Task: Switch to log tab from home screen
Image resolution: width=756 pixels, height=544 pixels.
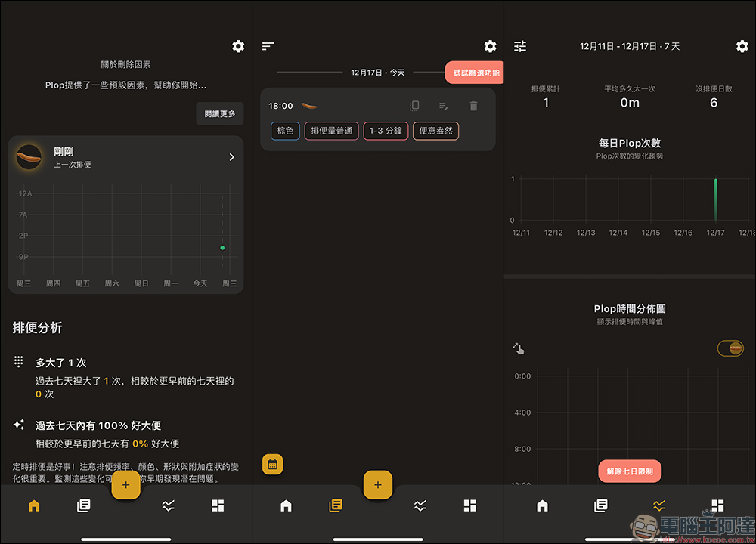Action: point(83,505)
